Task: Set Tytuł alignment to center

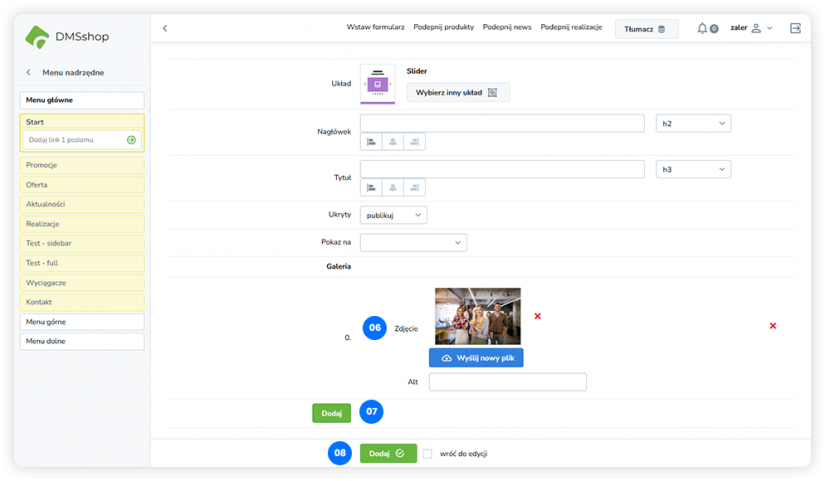Action: pos(393,187)
